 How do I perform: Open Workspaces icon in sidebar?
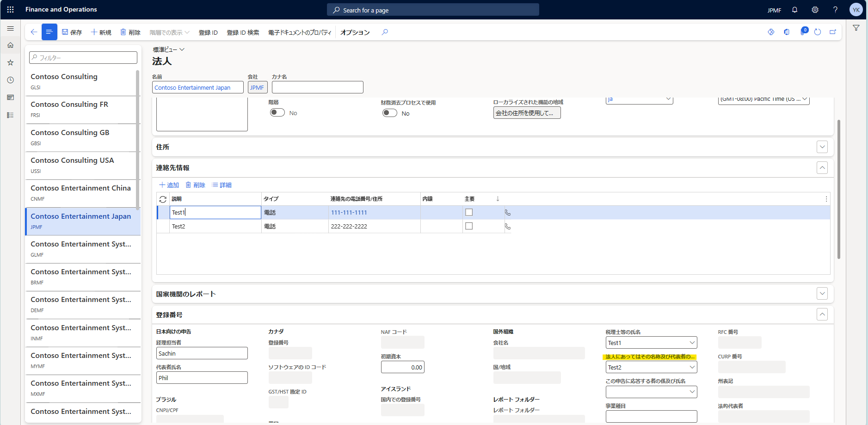(10, 98)
